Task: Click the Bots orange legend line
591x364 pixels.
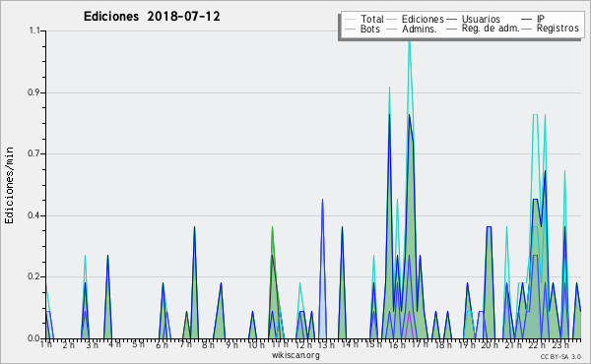Action: [350, 29]
